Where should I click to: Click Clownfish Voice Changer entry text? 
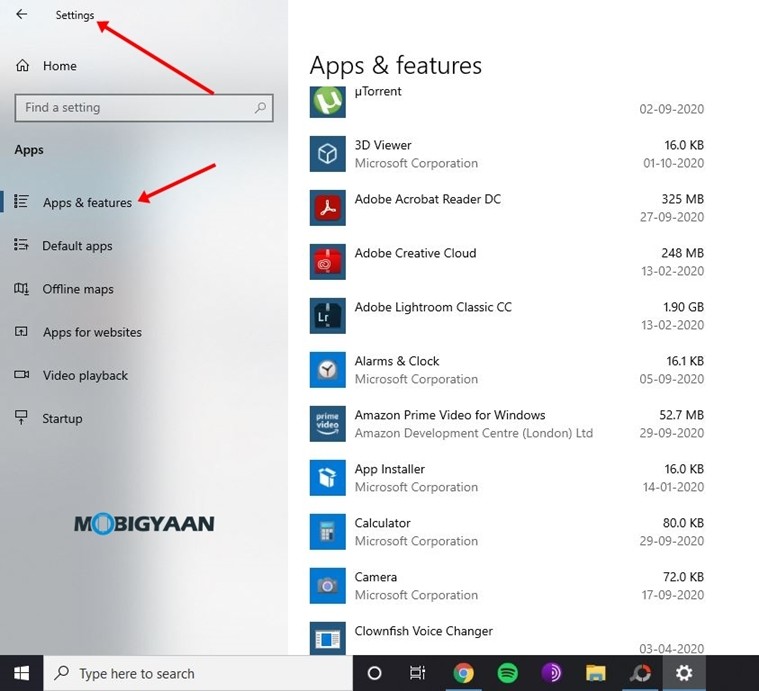[x=424, y=631]
